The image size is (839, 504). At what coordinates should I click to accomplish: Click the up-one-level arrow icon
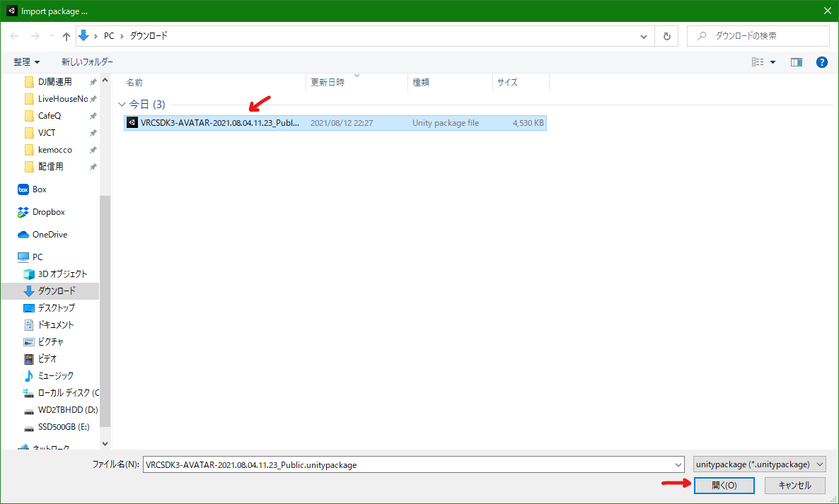point(66,36)
